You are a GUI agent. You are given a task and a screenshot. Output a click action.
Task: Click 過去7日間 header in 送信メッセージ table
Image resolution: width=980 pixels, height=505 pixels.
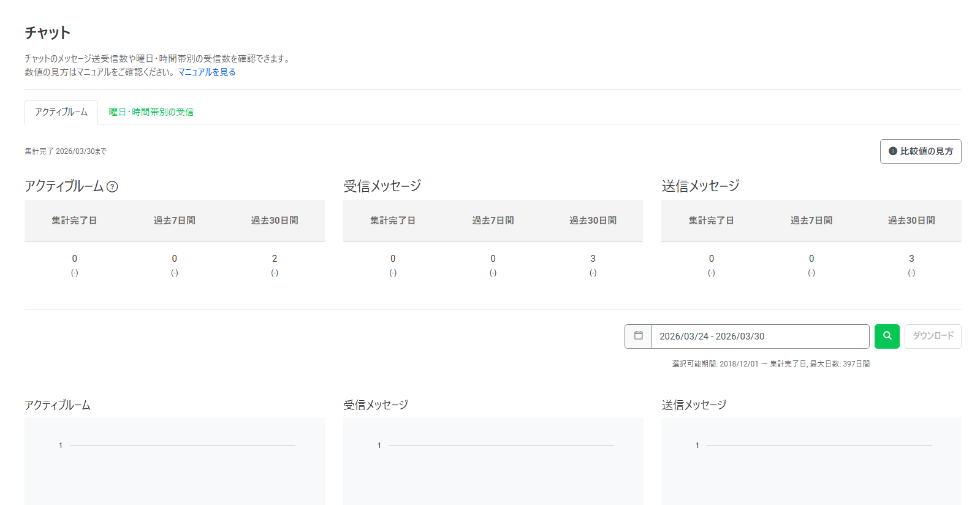(x=811, y=221)
